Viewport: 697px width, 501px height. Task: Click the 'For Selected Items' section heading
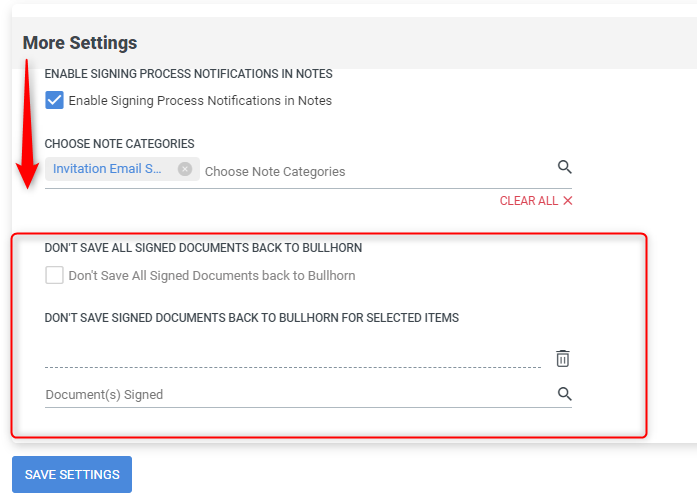pyautogui.click(x=251, y=318)
